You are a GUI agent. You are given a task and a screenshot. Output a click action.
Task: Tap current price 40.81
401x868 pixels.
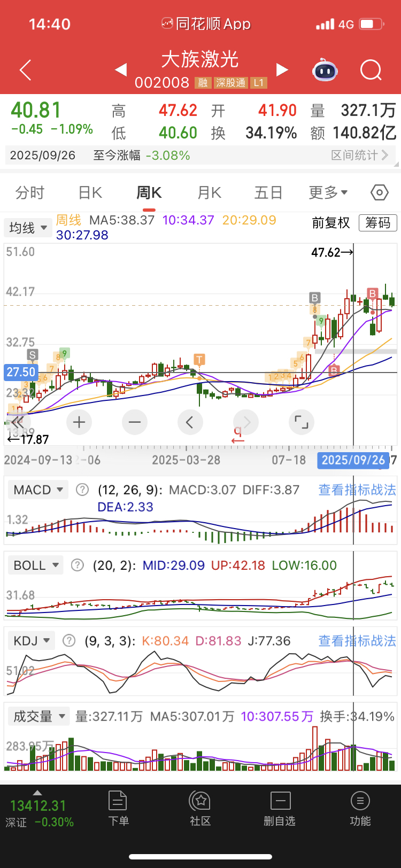[x=36, y=111]
